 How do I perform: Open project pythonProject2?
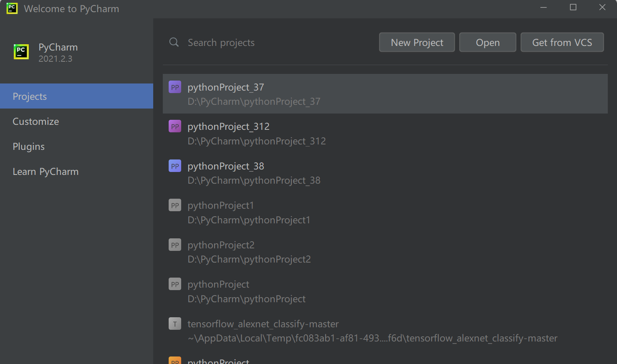[x=385, y=252]
